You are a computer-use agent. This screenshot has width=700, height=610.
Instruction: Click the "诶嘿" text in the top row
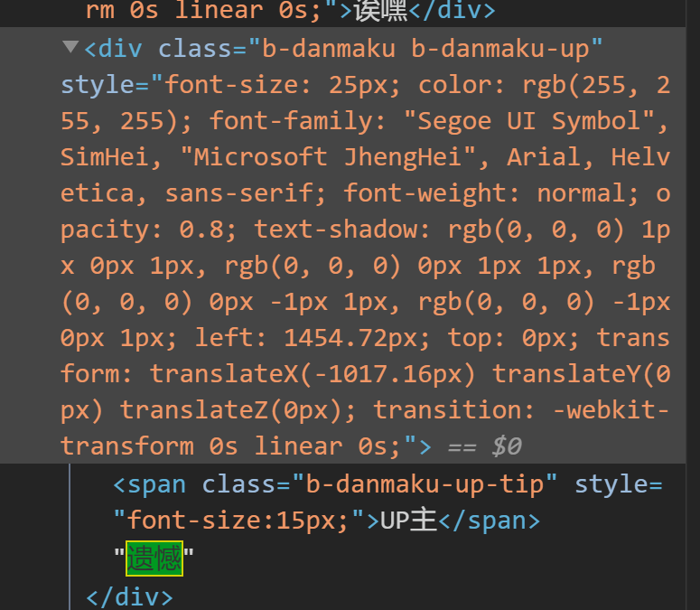point(381,10)
